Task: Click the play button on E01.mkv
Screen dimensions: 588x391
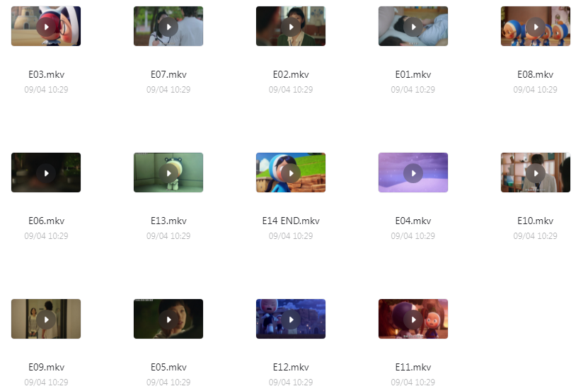Action: click(x=413, y=27)
